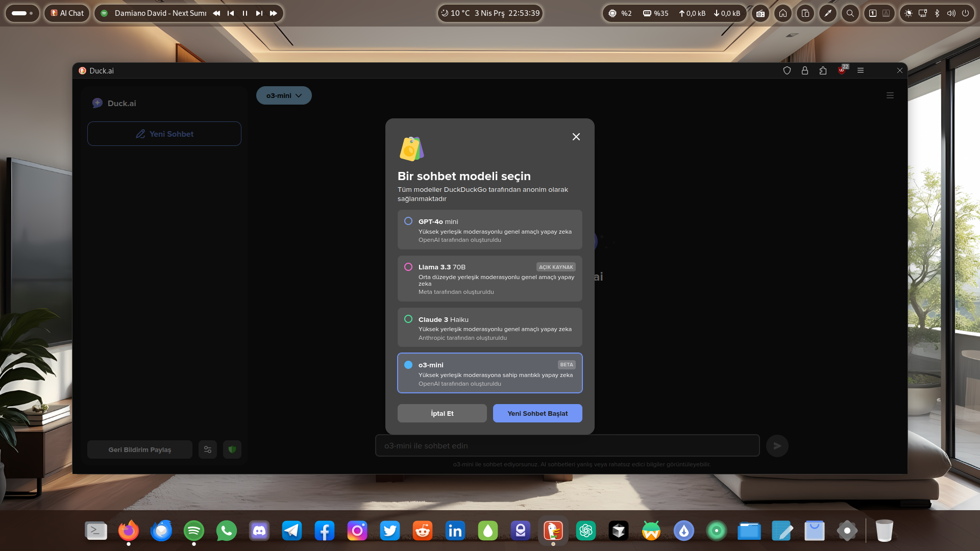This screenshot has height=551, width=980.
Task: Click the volume speaker icon in tray
Action: (951, 13)
